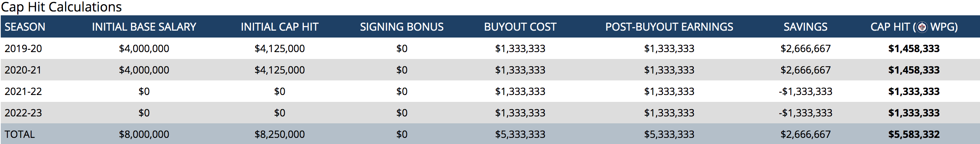Click the INITIAL BASE SALARY column header

pos(144,27)
